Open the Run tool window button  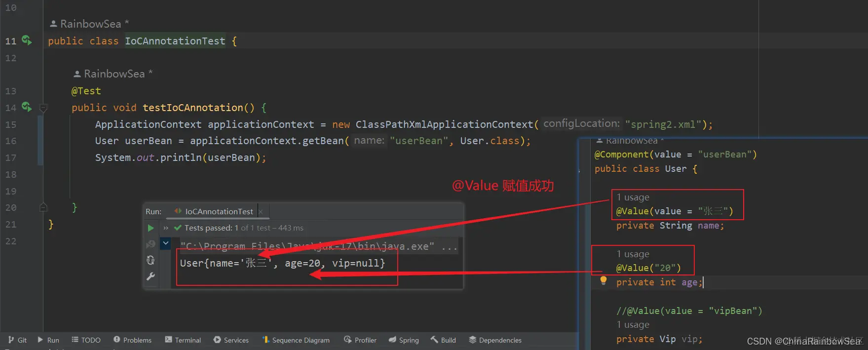pyautogui.click(x=48, y=340)
